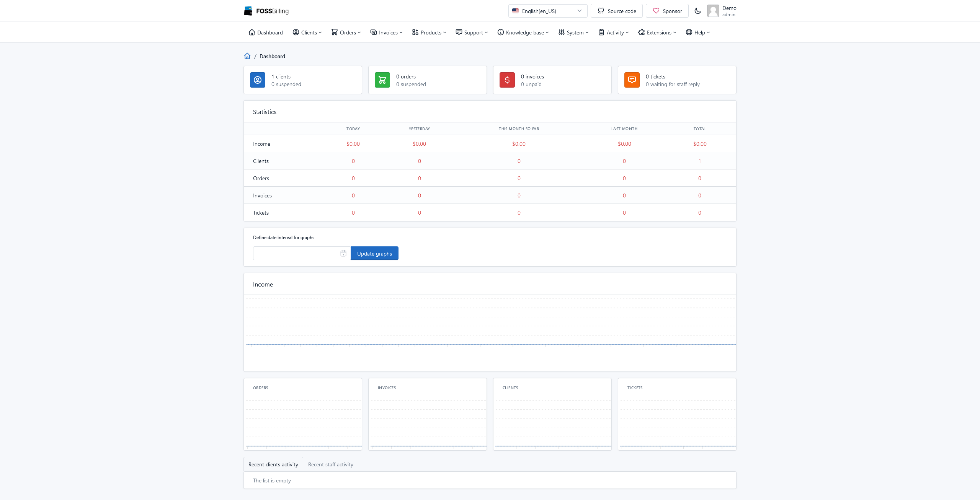Toggle dark mode with the moon icon
This screenshot has width=980, height=500.
tap(697, 11)
